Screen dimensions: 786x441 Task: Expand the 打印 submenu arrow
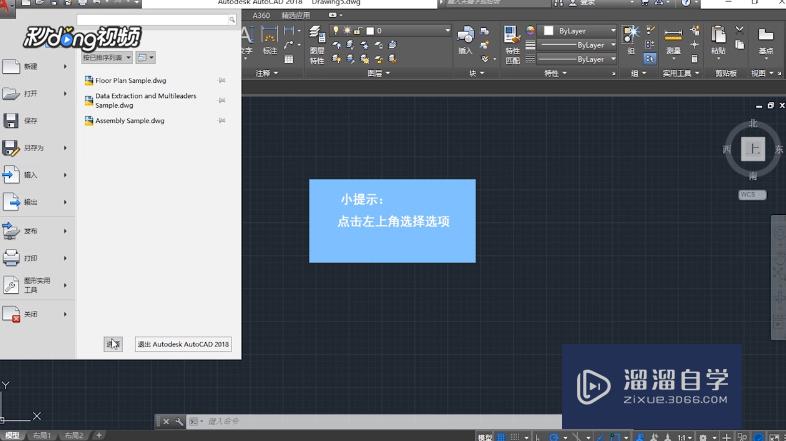[x=65, y=258]
